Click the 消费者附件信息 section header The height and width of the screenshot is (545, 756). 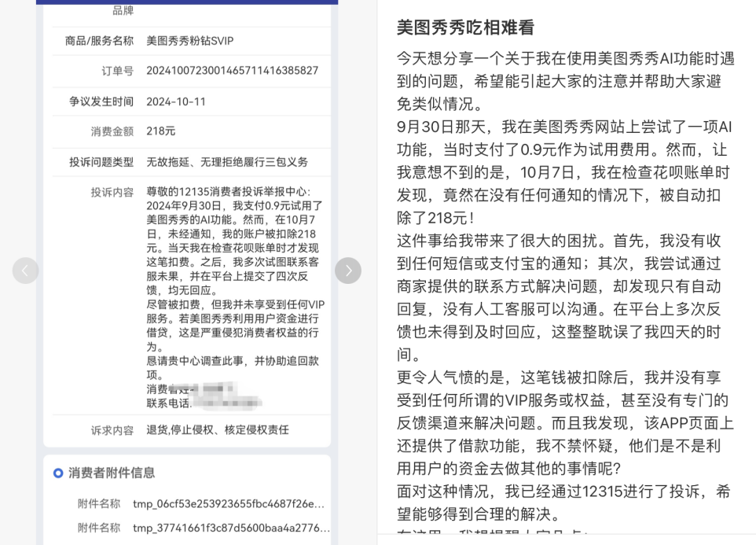pyautogui.click(x=112, y=472)
